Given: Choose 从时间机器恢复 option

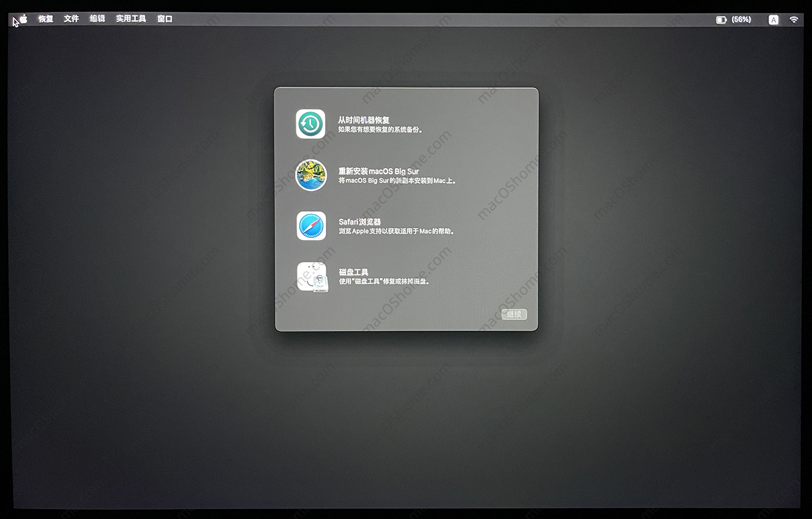Looking at the screenshot, I should click(x=364, y=120).
